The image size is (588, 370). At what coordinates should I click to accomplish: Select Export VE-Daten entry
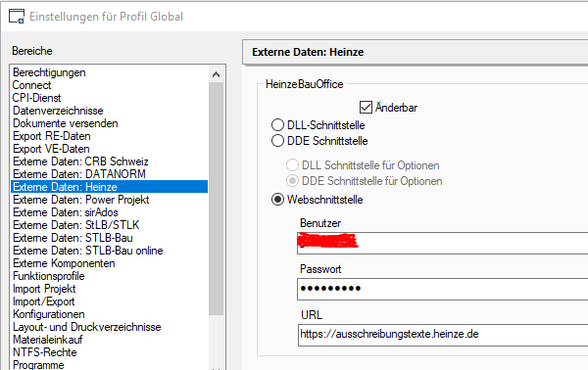(109, 149)
